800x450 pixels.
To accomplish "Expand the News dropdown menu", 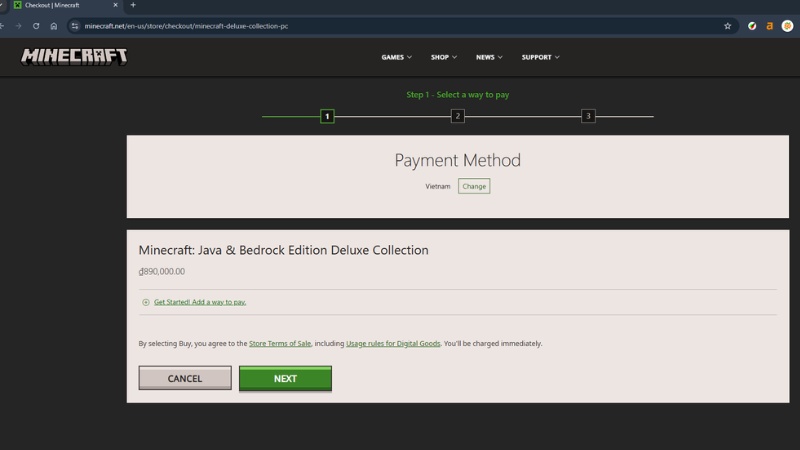I will click(x=489, y=57).
